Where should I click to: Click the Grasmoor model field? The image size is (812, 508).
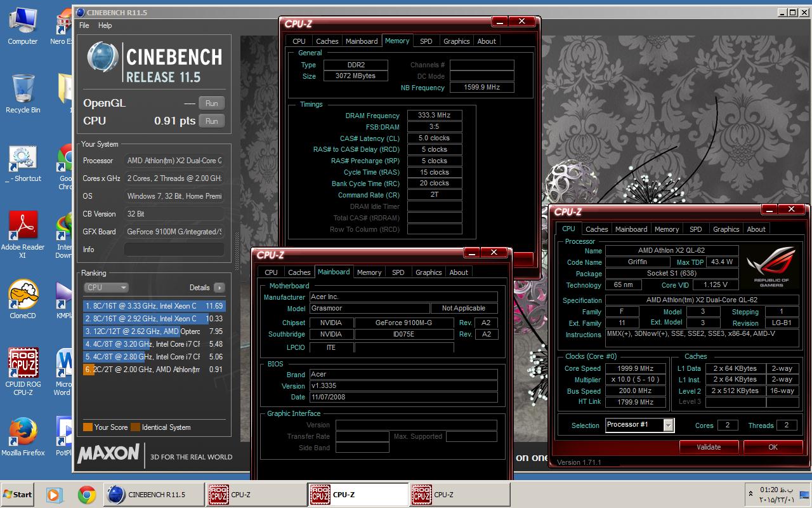[369, 308]
